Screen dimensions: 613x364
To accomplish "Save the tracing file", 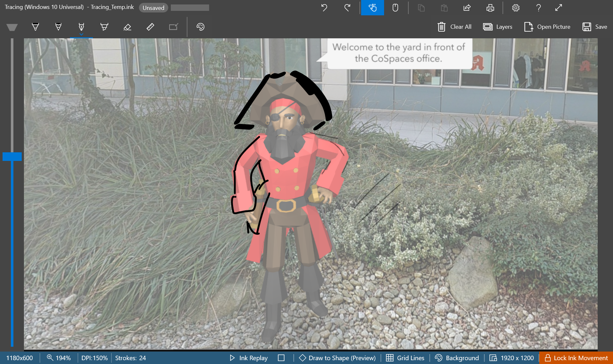I will click(x=595, y=27).
